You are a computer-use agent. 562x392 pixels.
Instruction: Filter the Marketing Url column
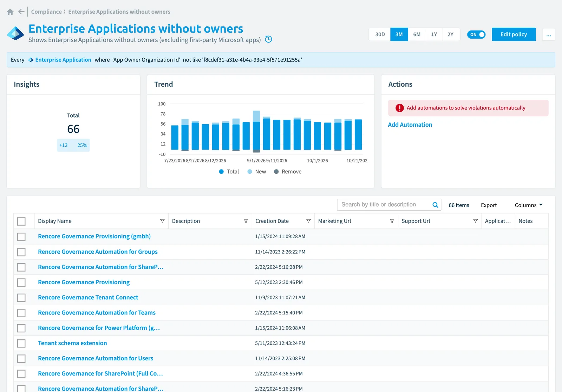point(392,221)
